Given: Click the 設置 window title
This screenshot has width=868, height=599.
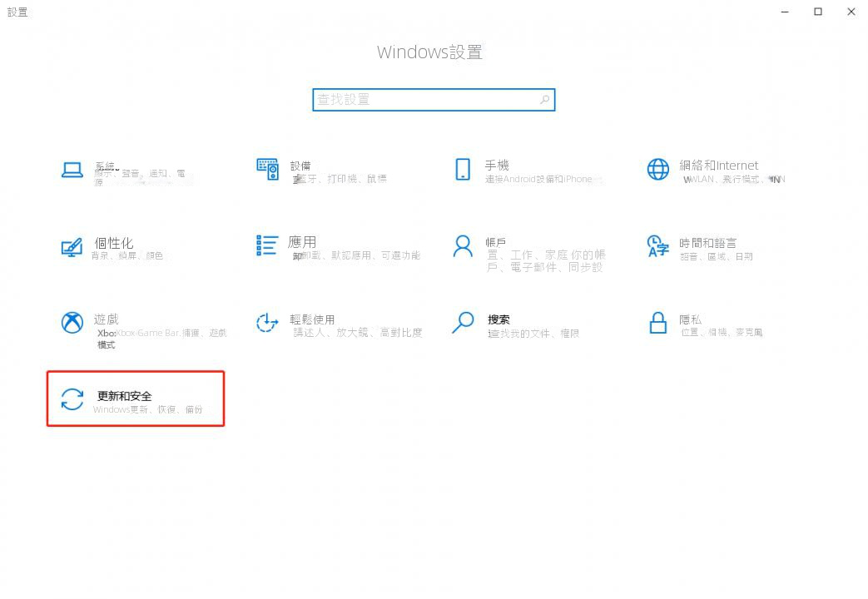Looking at the screenshot, I should tap(17, 12).
